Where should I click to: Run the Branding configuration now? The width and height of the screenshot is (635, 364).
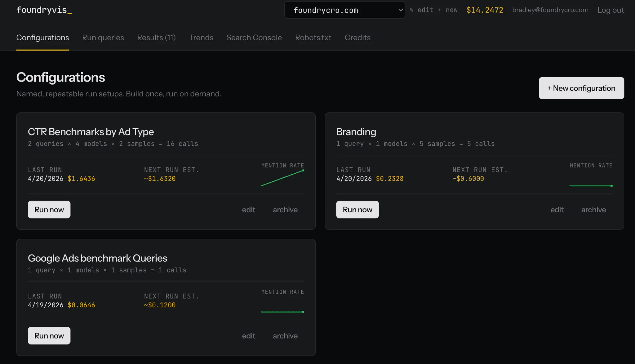point(357,210)
